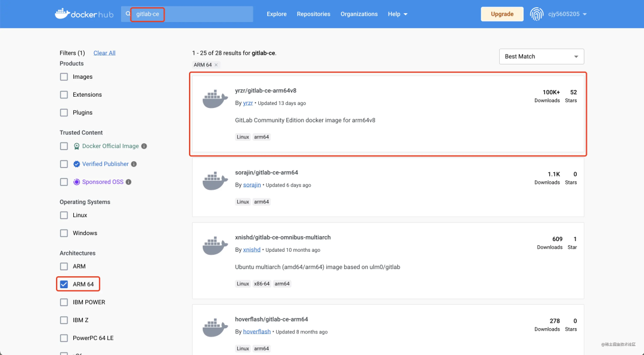Click the sorajin/gitlab-ce-arm64 whale thumbnail
Image resolution: width=644 pixels, height=355 pixels.
point(215,181)
